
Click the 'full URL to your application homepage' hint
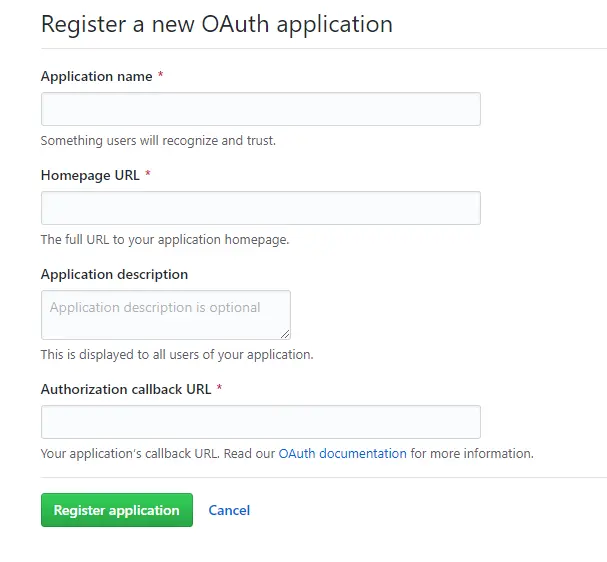tap(165, 240)
